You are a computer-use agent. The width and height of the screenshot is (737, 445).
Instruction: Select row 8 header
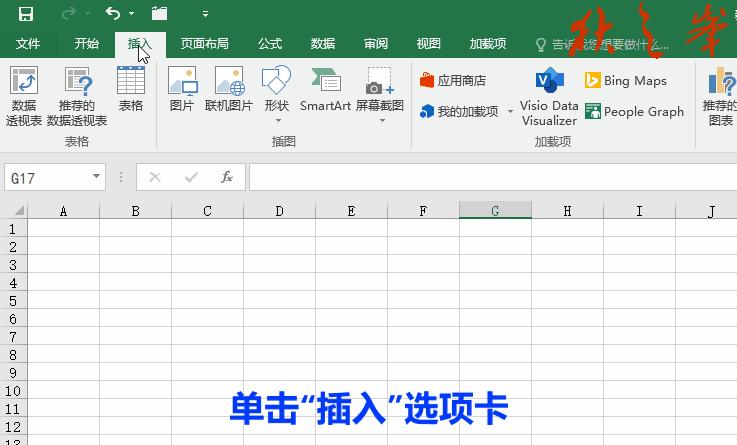tap(13, 355)
